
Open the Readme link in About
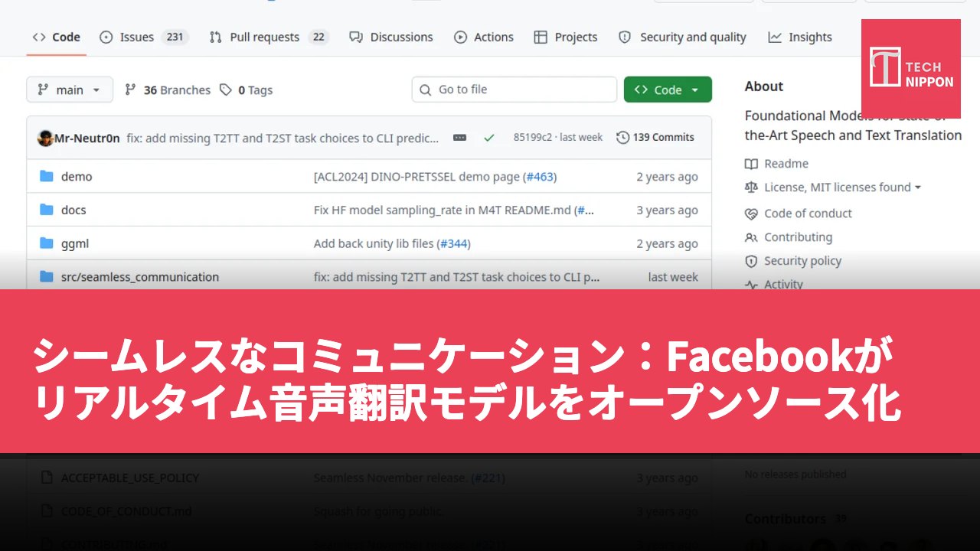click(x=777, y=164)
